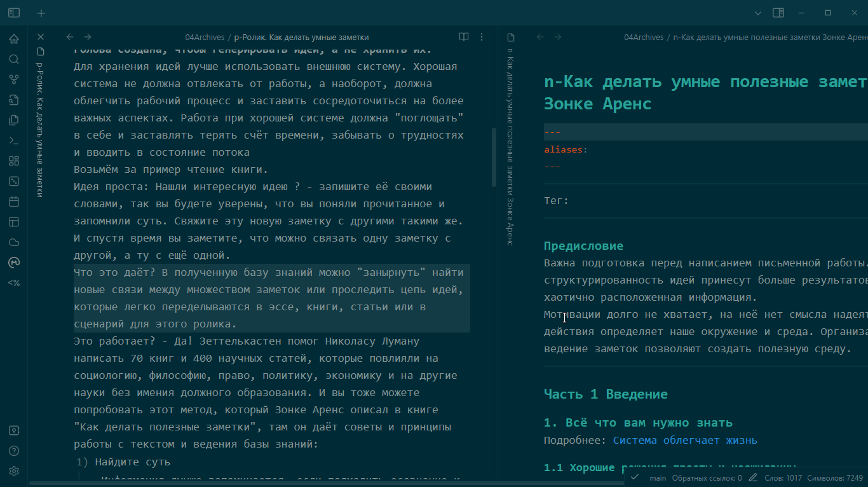This screenshot has width=868, height=487.
Task: Click the 'Предисловие' heading
Action: tap(583, 246)
